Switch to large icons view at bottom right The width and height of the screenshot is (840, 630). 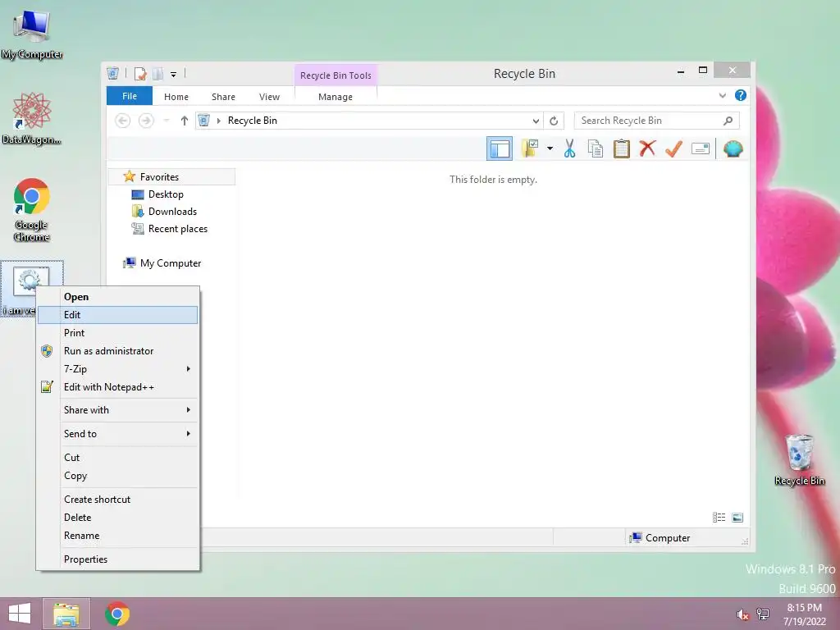737,517
